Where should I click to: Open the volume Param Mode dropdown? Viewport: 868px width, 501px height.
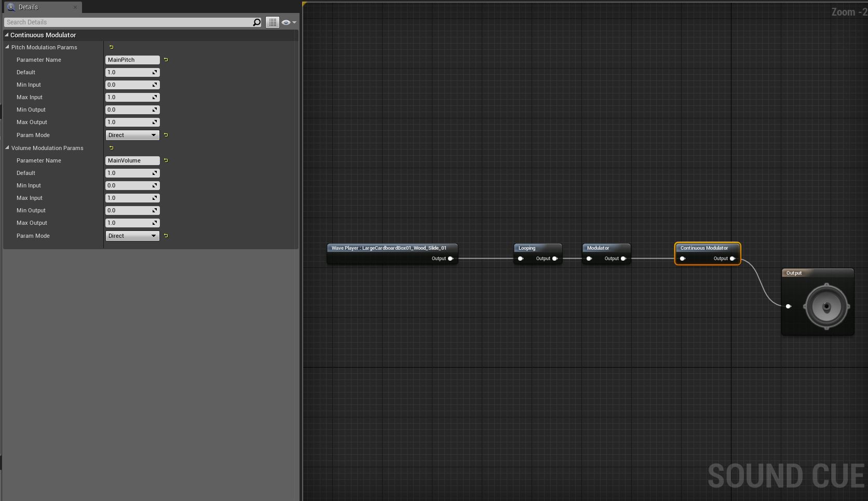[132, 236]
